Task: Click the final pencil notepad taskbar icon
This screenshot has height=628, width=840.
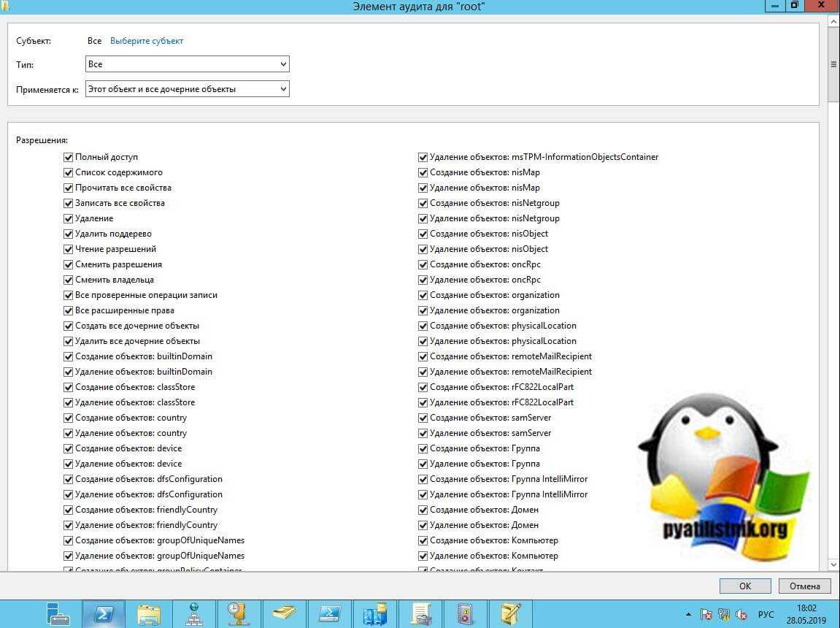Action: pos(510,613)
